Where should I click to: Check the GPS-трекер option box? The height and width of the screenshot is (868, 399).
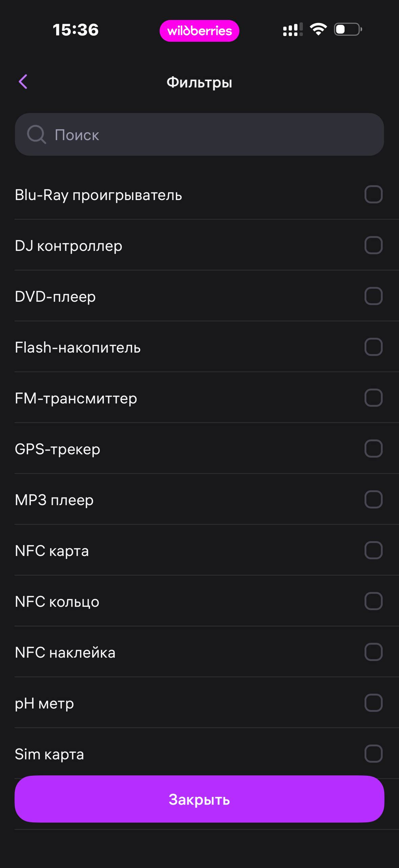point(374,449)
